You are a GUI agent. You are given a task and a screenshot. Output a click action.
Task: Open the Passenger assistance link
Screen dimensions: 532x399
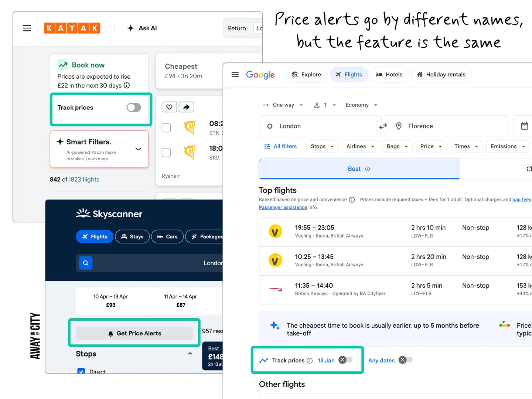(283, 207)
